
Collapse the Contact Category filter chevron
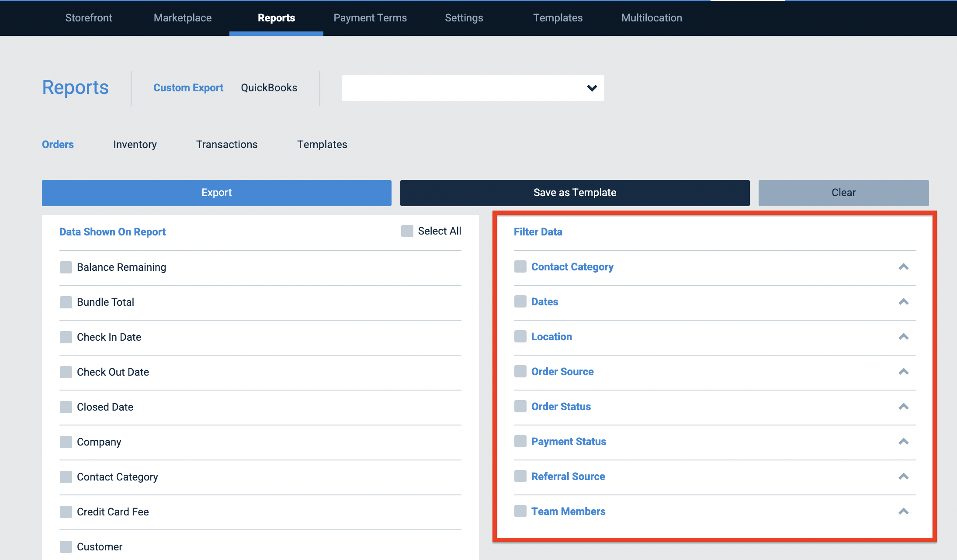point(903,267)
